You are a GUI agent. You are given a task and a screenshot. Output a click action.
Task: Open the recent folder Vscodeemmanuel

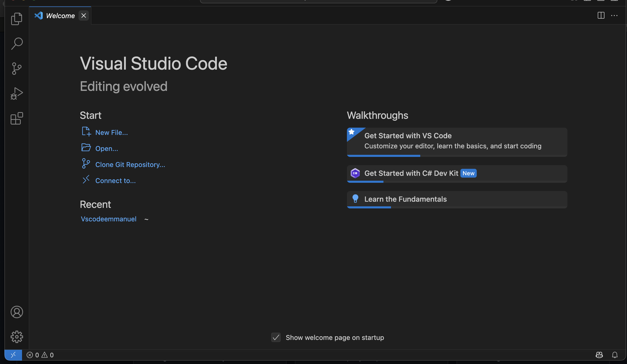click(x=109, y=219)
